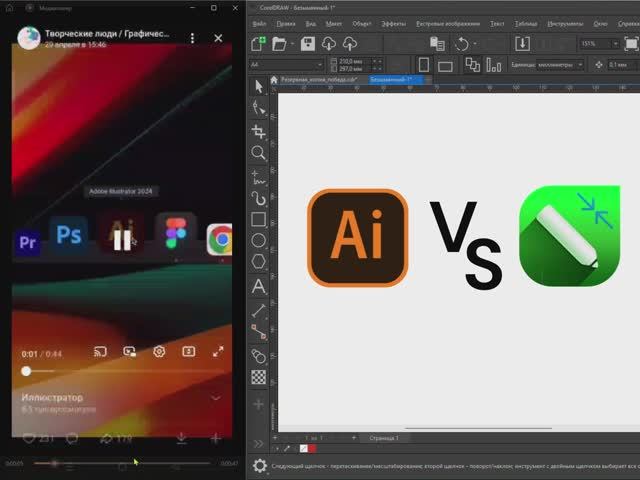Expand toolbox quick customize double arrows

point(258,443)
